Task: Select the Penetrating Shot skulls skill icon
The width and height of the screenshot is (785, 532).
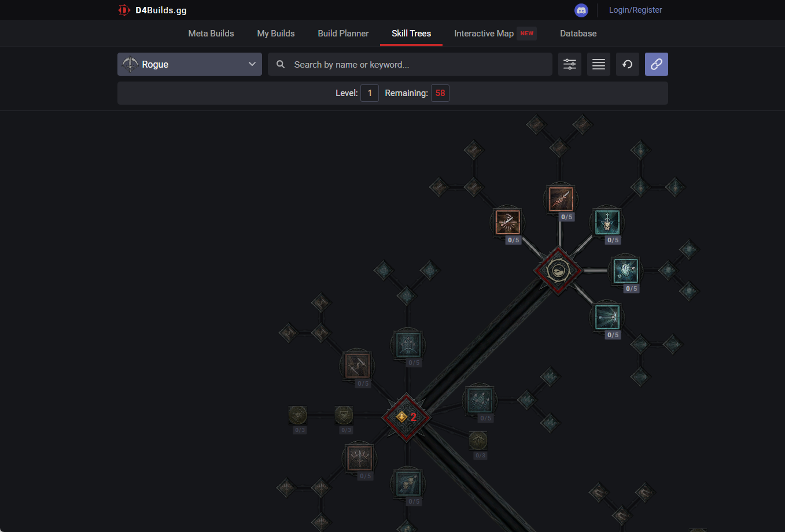Action: tap(408, 483)
